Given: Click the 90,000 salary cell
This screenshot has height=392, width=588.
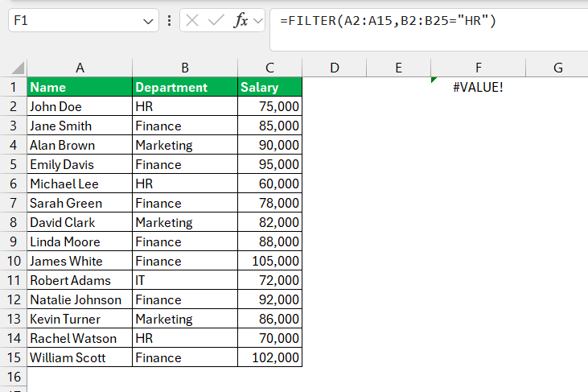Looking at the screenshot, I should (x=269, y=145).
